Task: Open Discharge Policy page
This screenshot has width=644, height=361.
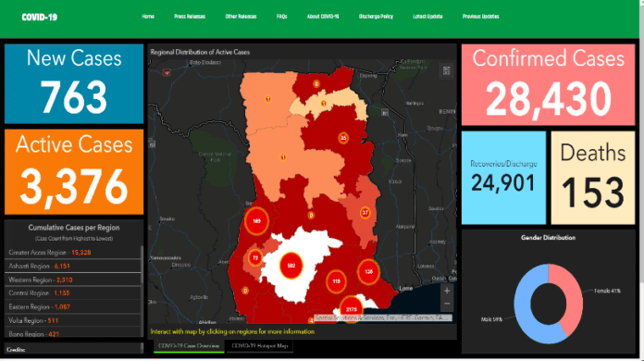Action: [x=376, y=17]
